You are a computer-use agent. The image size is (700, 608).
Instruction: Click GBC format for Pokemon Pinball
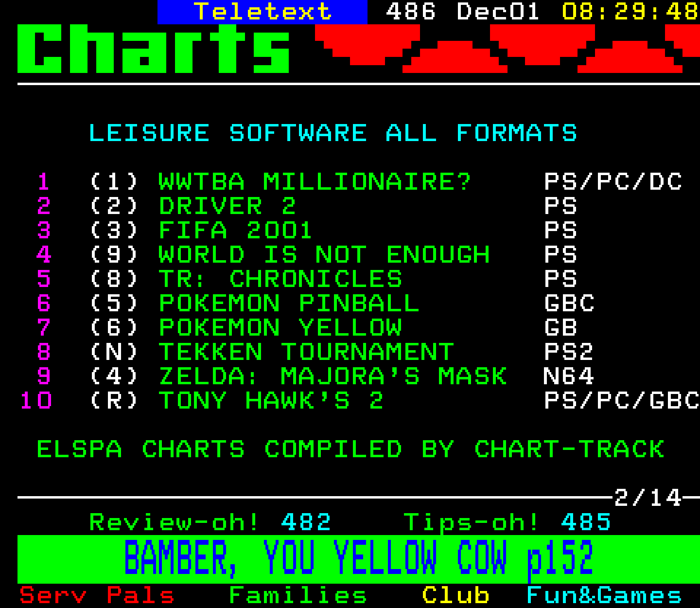569,304
